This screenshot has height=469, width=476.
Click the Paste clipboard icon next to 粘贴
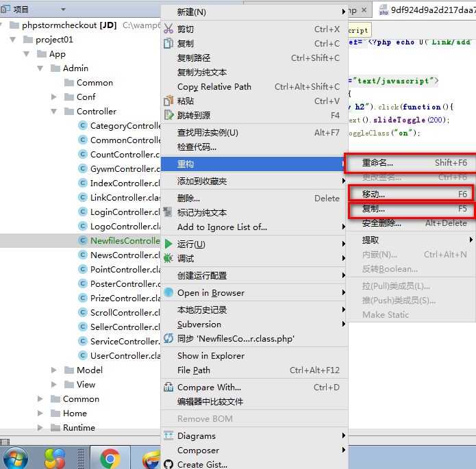pyautogui.click(x=168, y=101)
